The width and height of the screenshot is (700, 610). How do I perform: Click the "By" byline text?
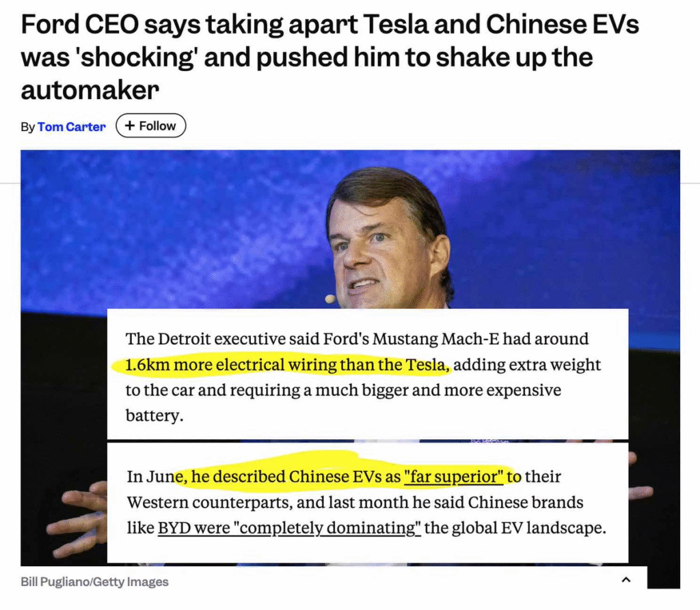pyautogui.click(x=27, y=126)
